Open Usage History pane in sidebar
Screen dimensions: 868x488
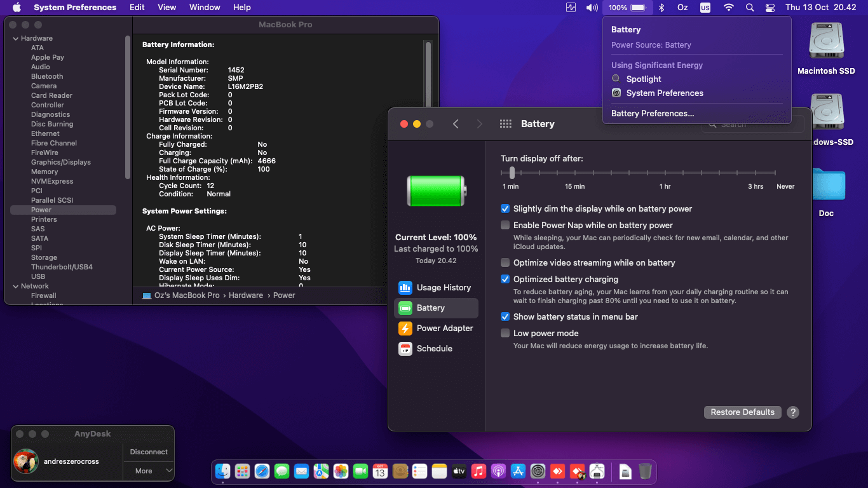436,287
